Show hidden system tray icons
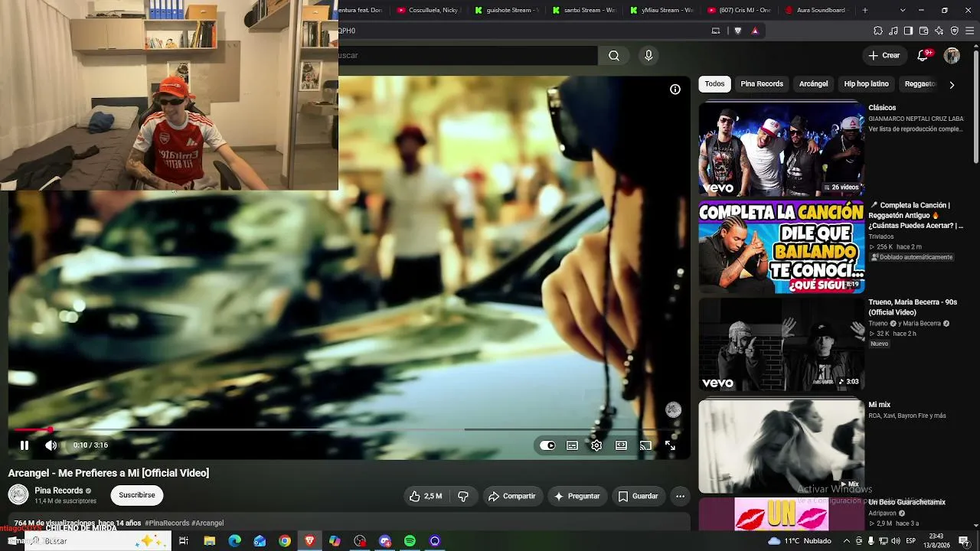980x551 pixels. [848, 541]
